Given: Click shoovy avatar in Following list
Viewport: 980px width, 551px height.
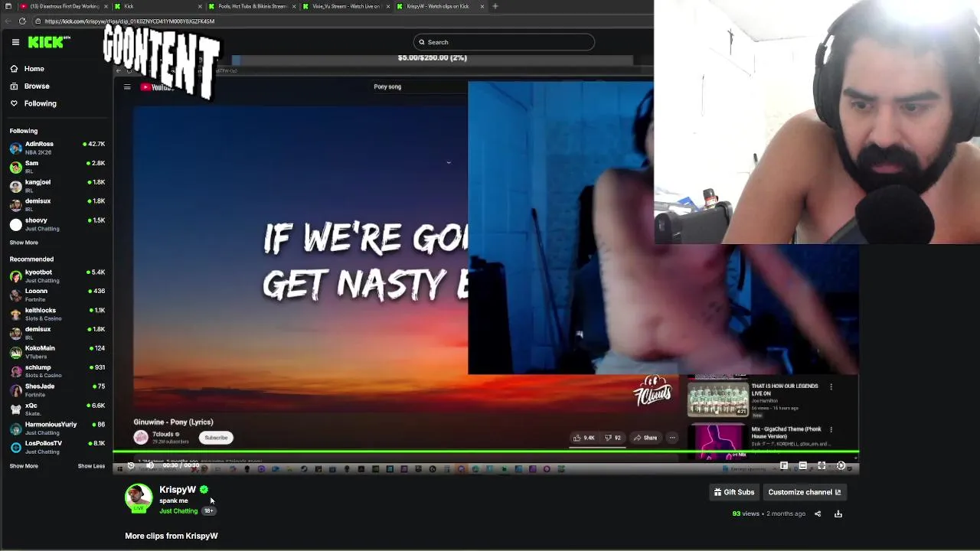Looking at the screenshot, I should coord(16,224).
